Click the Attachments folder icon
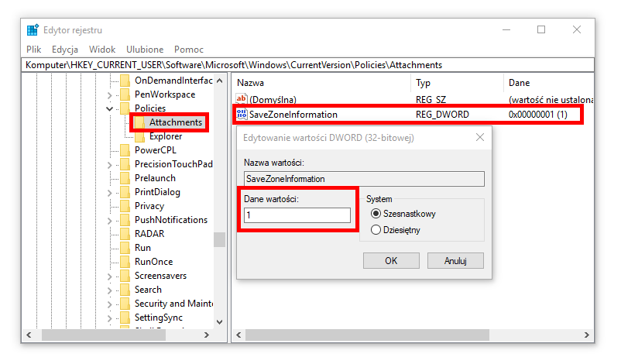This screenshot has width=621, height=364. [139, 122]
